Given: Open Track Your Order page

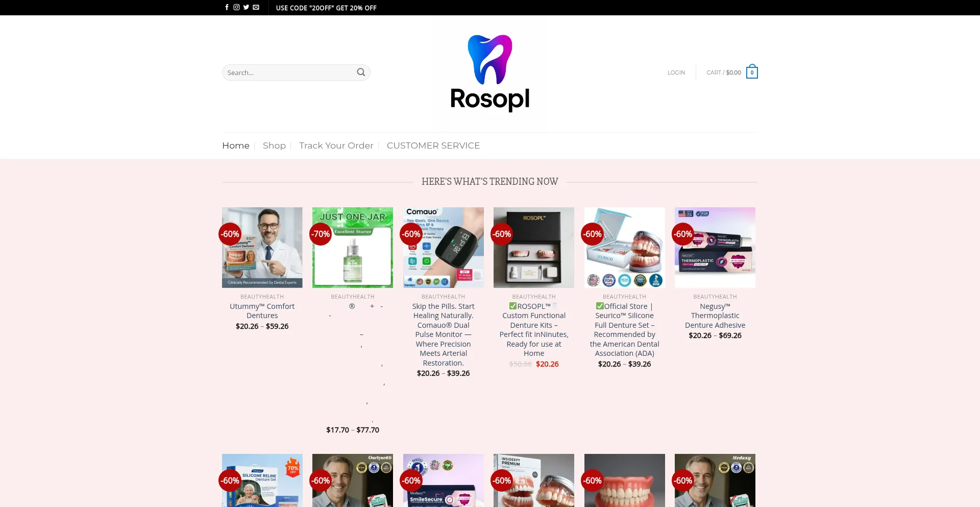Looking at the screenshot, I should coord(336,146).
